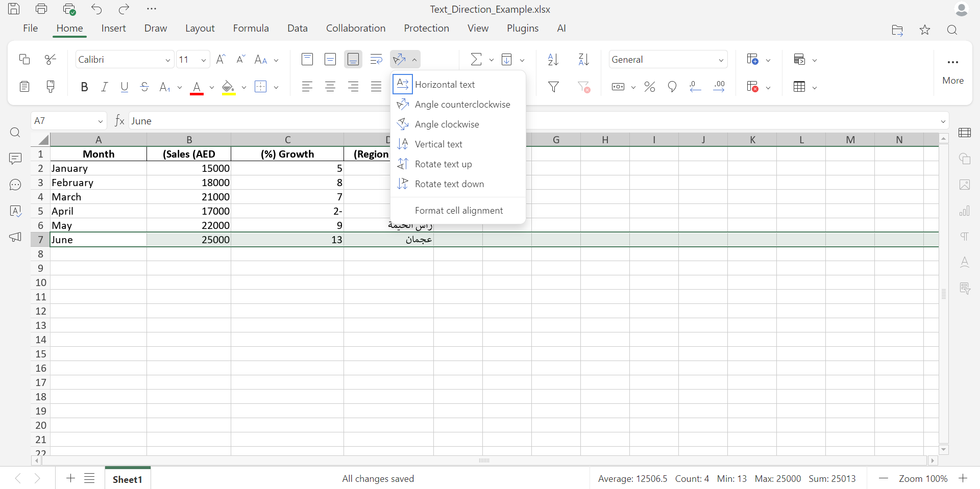The height and width of the screenshot is (489, 980).
Task: Sort data ascending A to Z
Action: [x=552, y=59]
